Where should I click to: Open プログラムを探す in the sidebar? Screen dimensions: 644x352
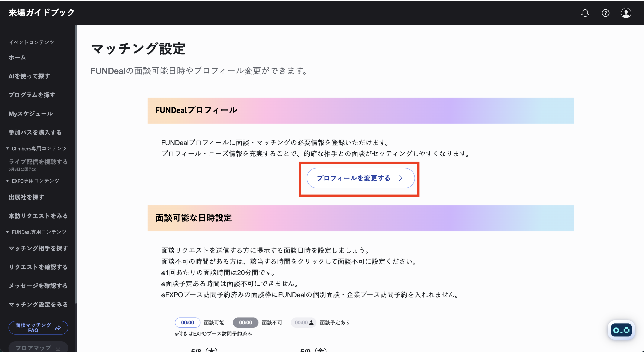[32, 95]
